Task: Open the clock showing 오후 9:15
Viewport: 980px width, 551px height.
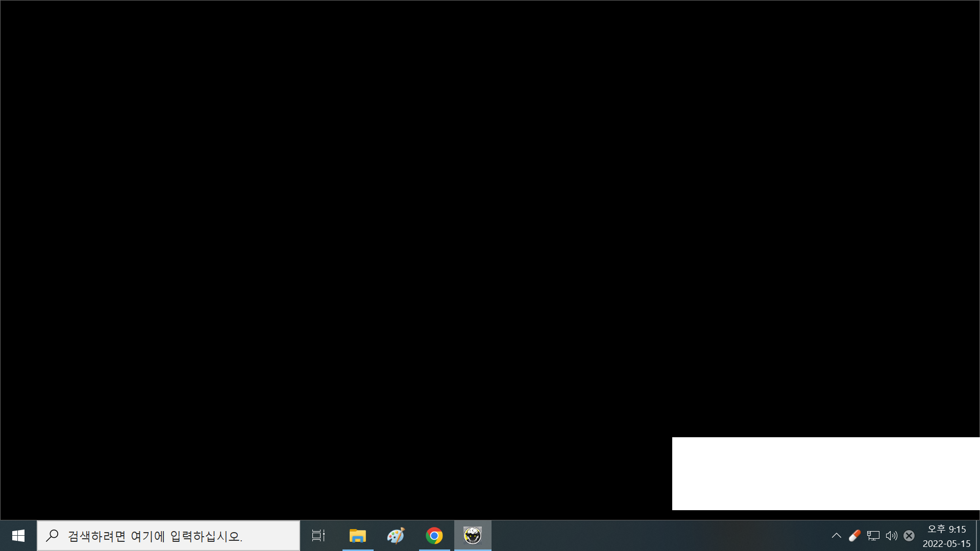Action: click(x=947, y=536)
